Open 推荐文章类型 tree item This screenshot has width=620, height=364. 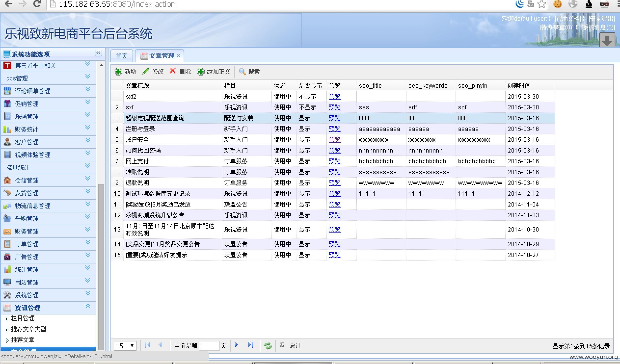pyautogui.click(x=28, y=329)
